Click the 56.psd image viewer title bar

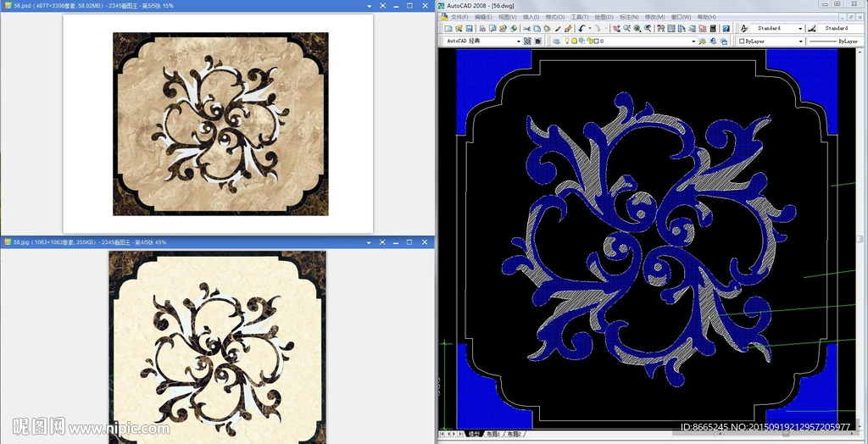point(170,6)
